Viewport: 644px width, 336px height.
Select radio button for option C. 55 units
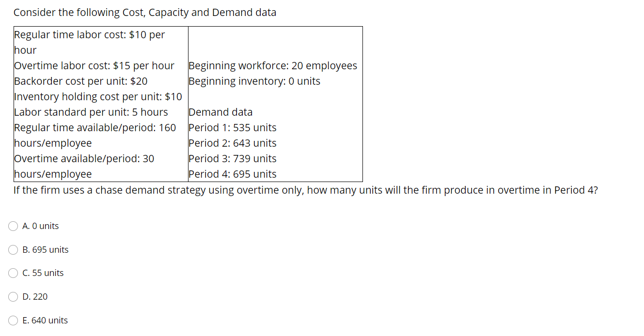coord(13,273)
